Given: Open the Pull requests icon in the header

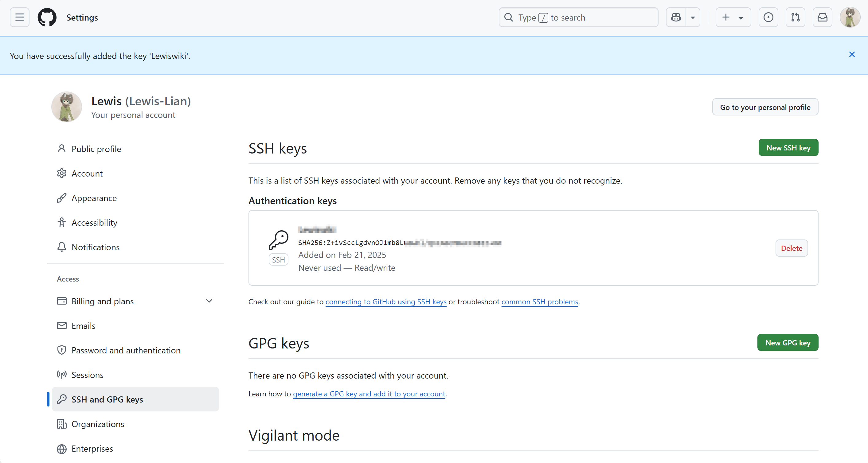Looking at the screenshot, I should (x=795, y=18).
